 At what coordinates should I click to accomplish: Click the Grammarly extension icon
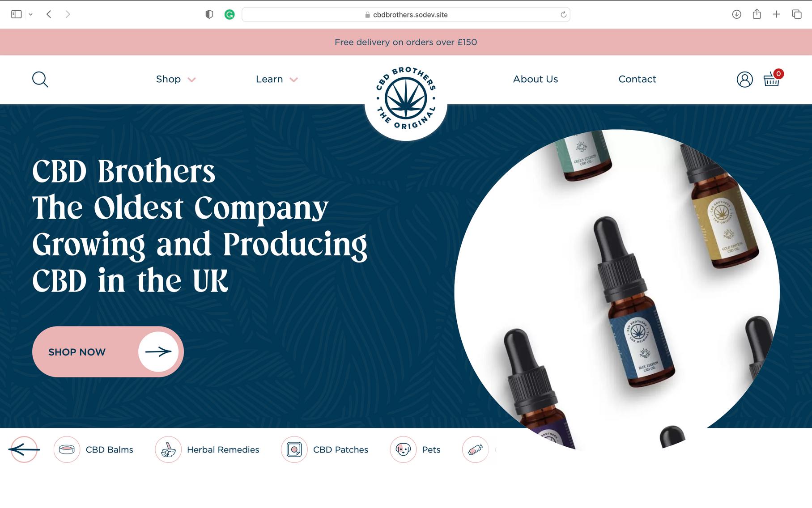point(230,15)
